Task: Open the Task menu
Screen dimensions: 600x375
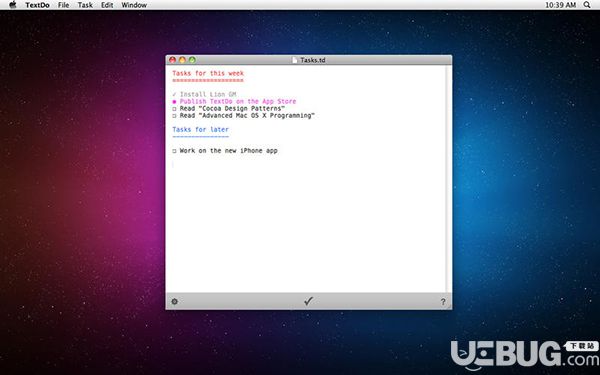Action: [x=85, y=5]
